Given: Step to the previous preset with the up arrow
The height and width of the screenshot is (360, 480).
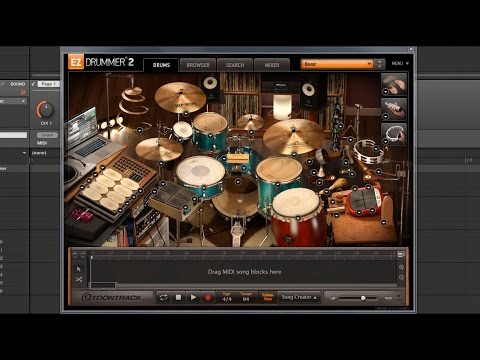Looking at the screenshot, I should (x=380, y=61).
